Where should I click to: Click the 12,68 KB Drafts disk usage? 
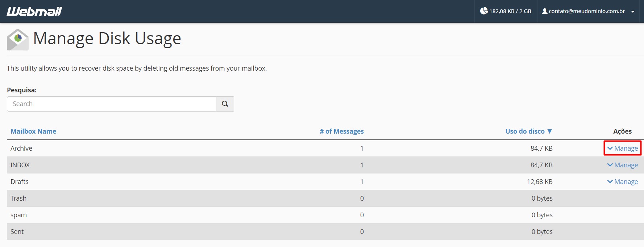540,181
